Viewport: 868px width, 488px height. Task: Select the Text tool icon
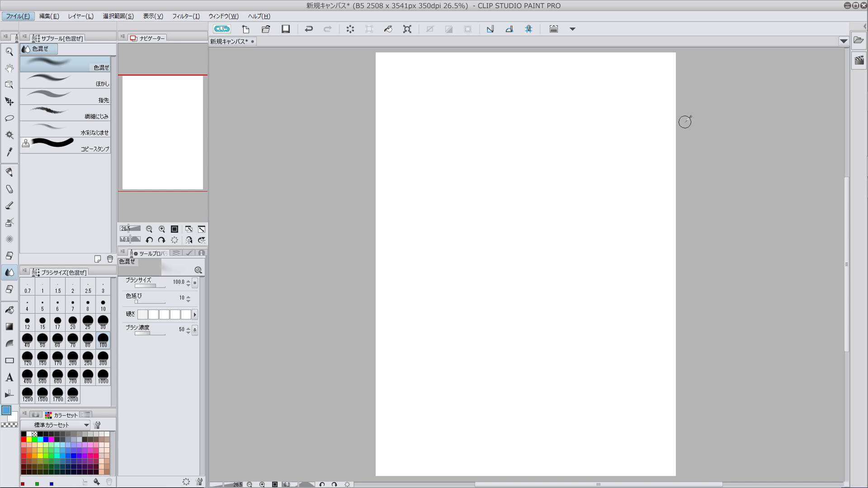tap(9, 378)
